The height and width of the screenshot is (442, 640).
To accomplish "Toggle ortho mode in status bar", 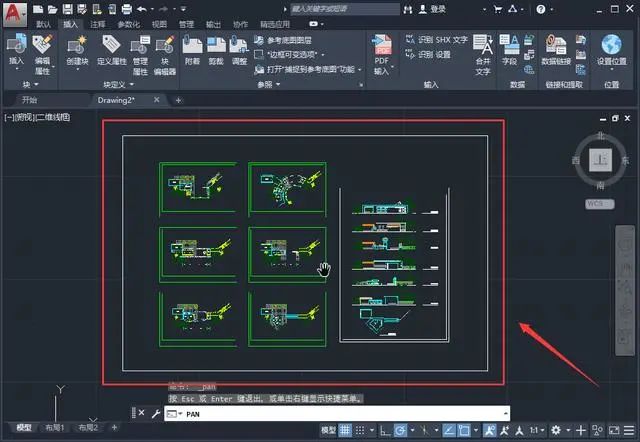I will click(x=384, y=430).
